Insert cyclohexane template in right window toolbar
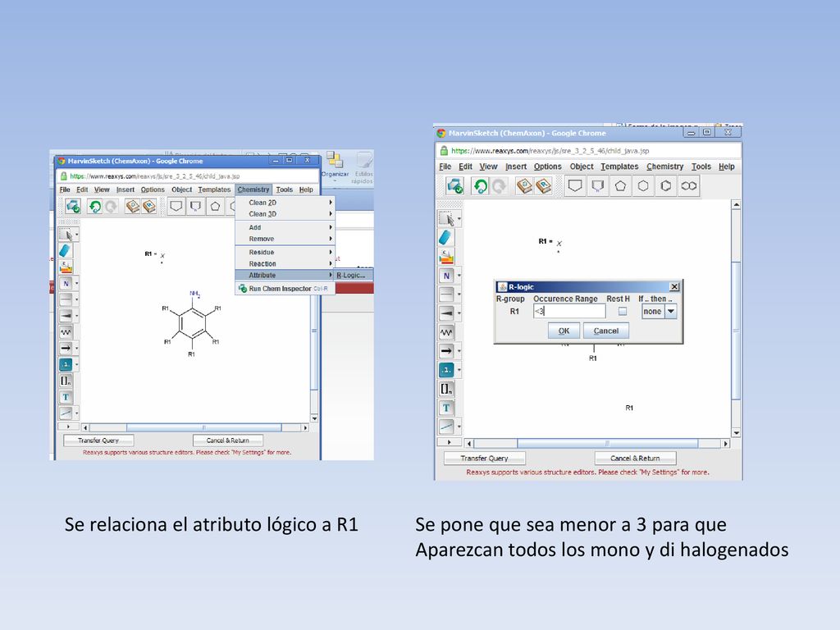The image size is (840, 630). click(643, 186)
